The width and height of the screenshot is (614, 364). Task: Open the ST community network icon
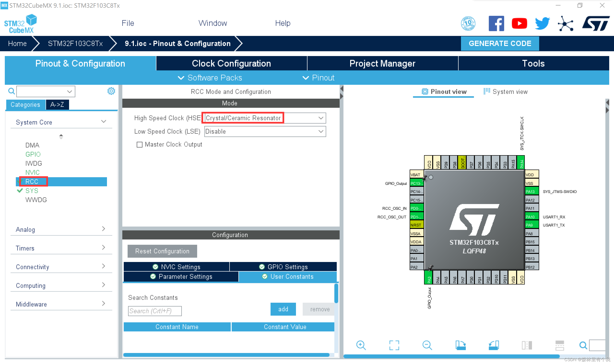coord(565,23)
